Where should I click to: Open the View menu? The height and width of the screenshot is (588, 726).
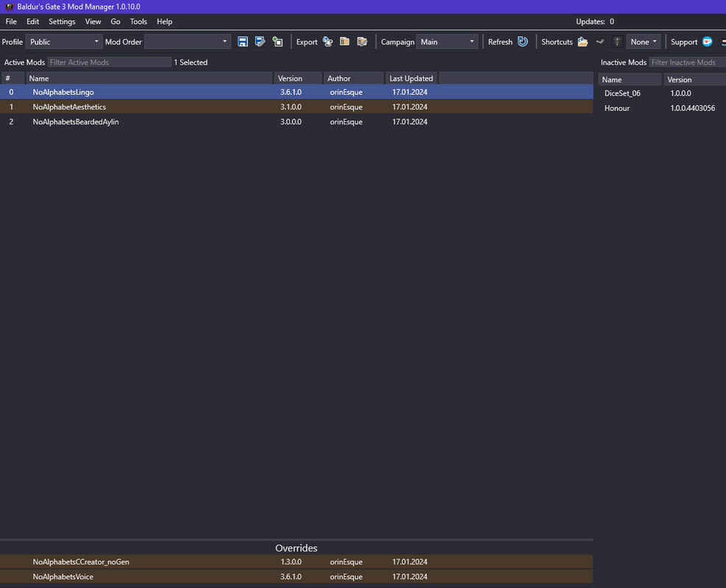coord(93,21)
